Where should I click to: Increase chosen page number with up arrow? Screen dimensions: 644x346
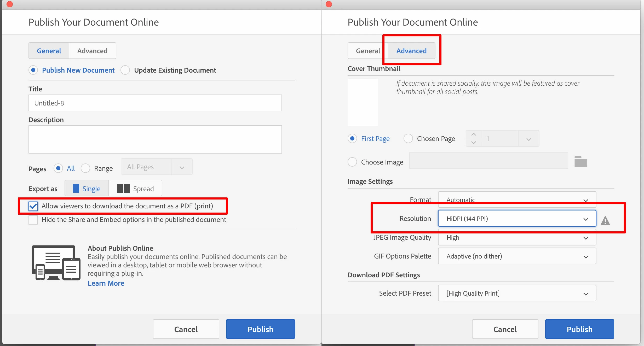point(474,134)
